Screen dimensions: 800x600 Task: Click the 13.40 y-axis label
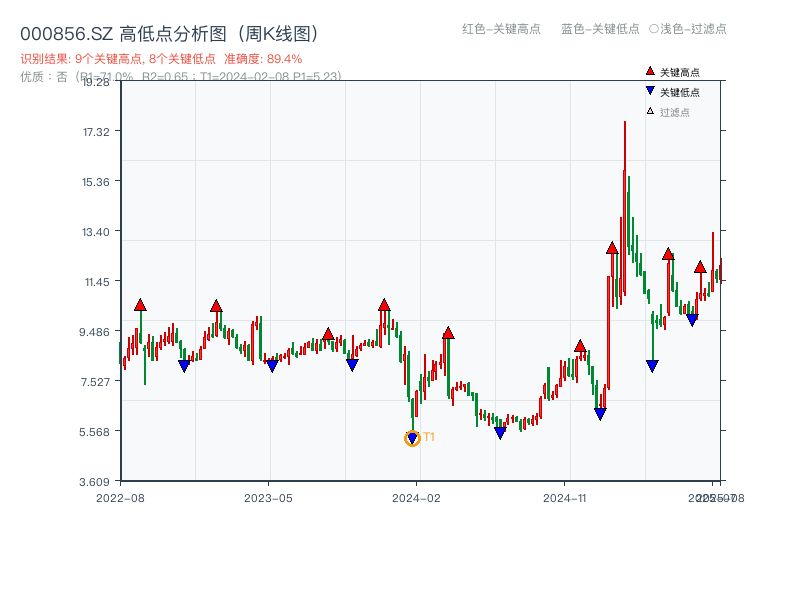click(x=96, y=232)
